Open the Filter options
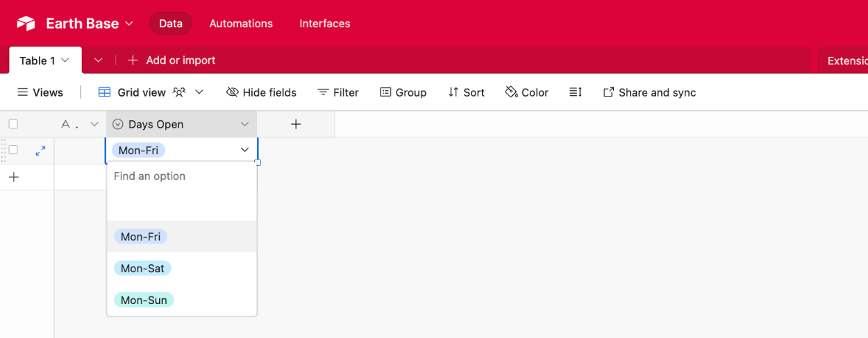868x338 pixels. click(338, 92)
